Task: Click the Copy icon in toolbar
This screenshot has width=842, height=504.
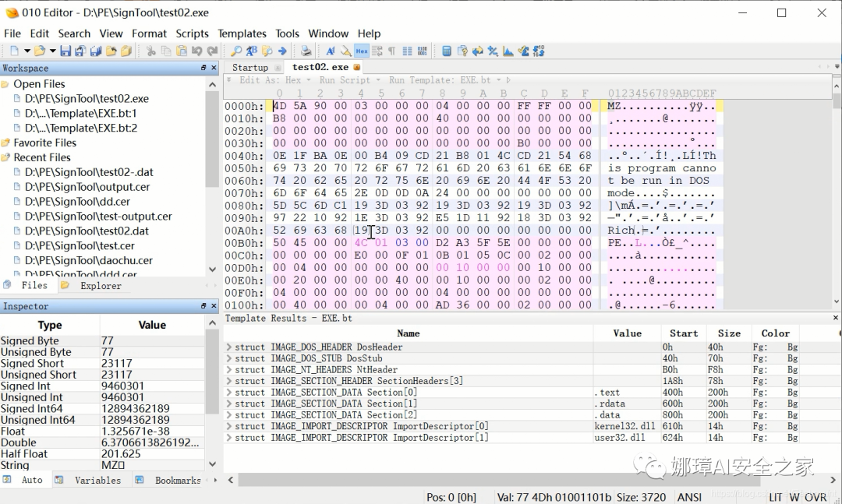Action: point(166,51)
